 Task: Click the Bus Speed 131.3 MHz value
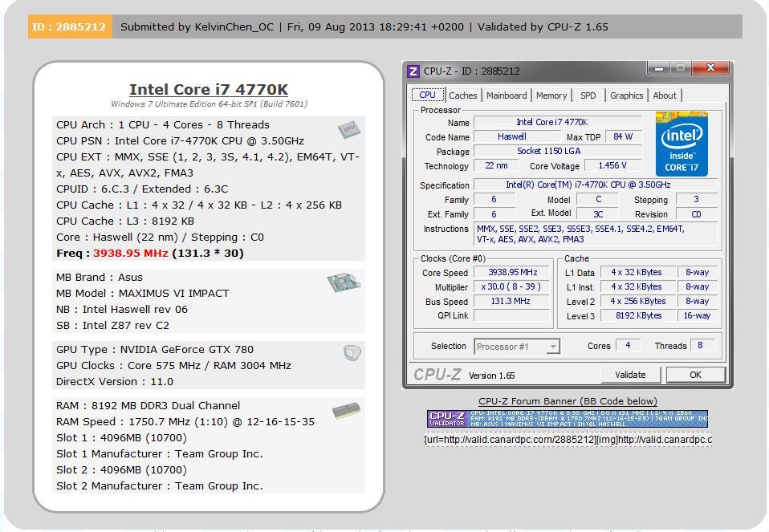pos(512,301)
